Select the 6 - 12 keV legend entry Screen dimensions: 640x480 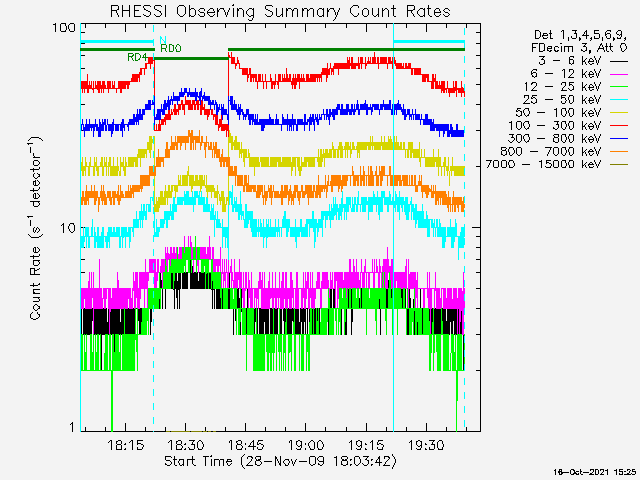579,74
